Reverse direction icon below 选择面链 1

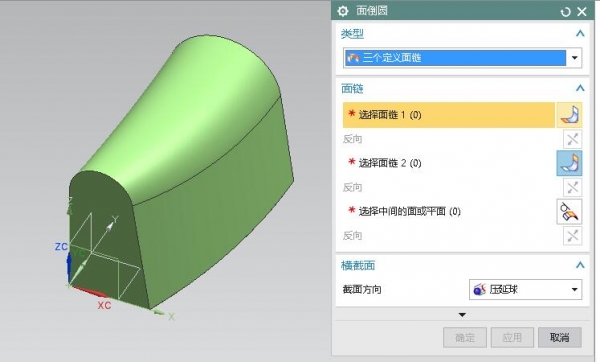click(x=572, y=139)
